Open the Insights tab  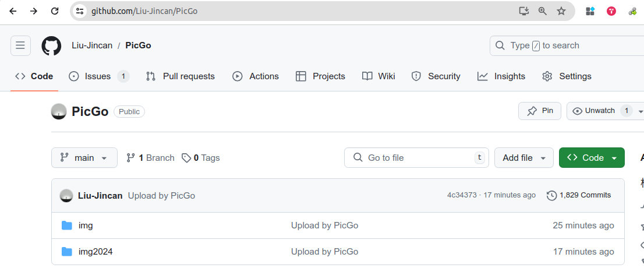point(501,76)
